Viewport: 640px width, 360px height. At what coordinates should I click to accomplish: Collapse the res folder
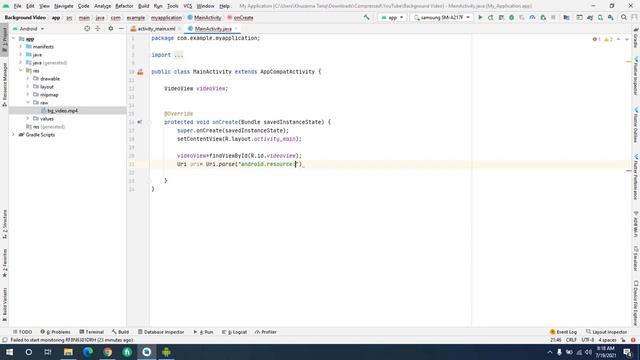20,71
